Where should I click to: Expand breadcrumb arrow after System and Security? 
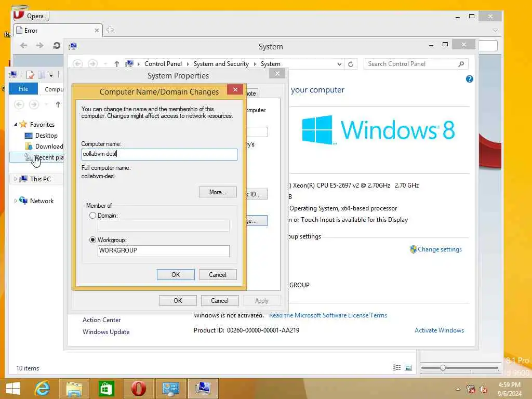[255, 64]
